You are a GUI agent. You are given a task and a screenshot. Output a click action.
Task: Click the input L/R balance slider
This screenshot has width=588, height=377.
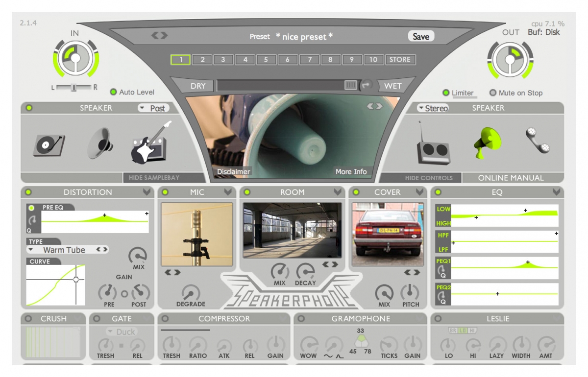click(x=73, y=87)
